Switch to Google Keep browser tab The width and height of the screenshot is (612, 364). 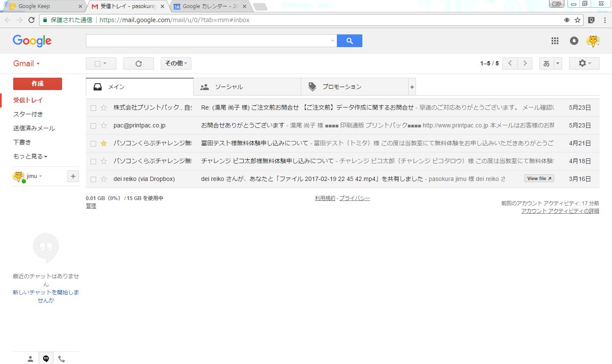(x=43, y=6)
